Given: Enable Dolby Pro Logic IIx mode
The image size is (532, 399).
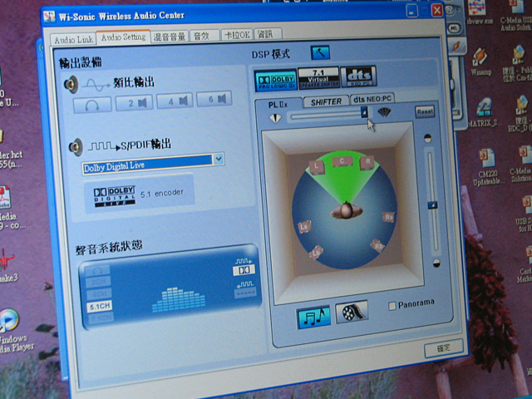Looking at the screenshot, I should (274, 79).
